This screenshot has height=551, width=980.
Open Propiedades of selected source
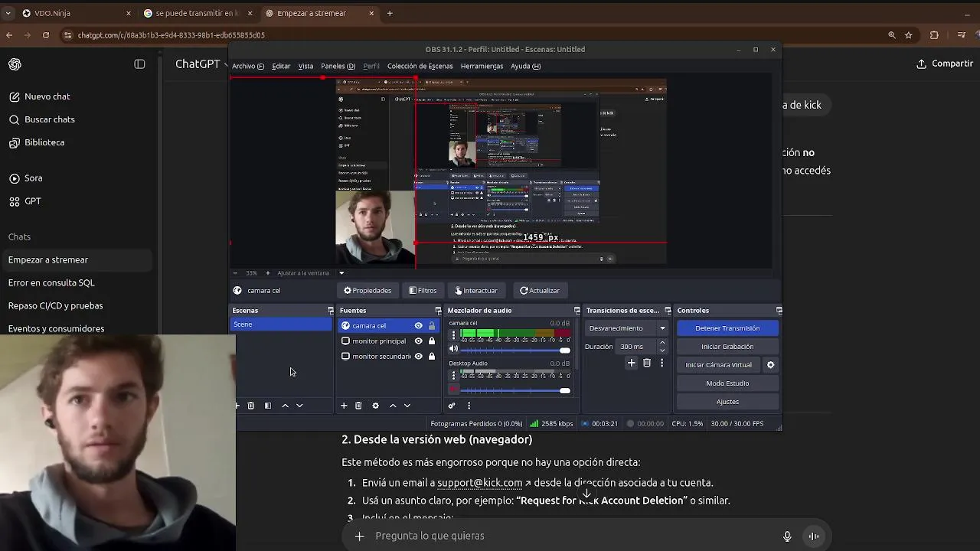(367, 291)
